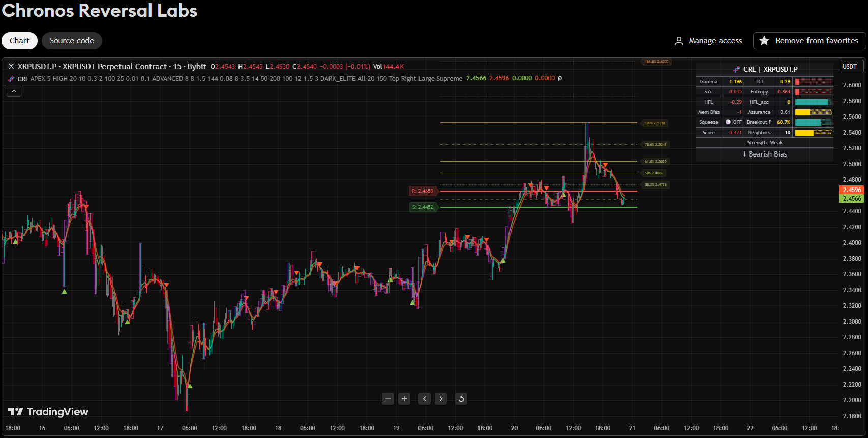Click Remove from favorites button
This screenshot has width=868, height=438.
[810, 41]
